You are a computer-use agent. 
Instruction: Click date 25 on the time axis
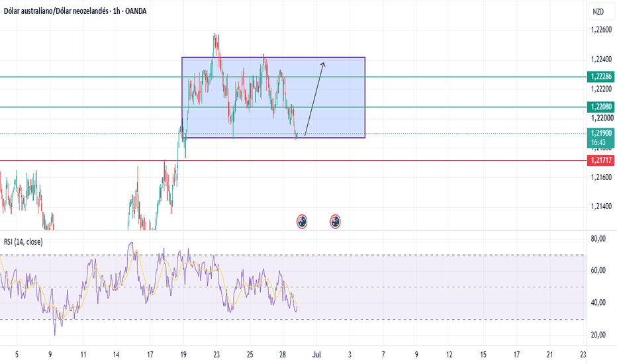tap(250, 355)
